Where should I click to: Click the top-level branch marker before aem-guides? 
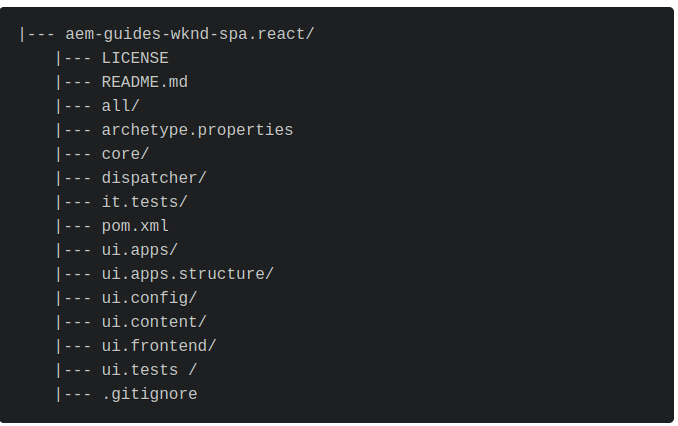pos(37,34)
